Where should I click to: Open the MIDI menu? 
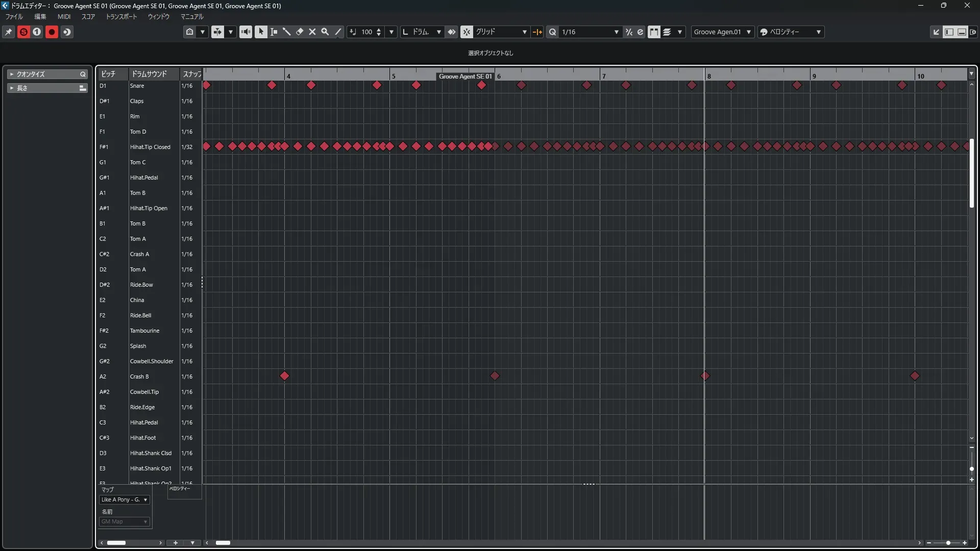[x=64, y=17]
